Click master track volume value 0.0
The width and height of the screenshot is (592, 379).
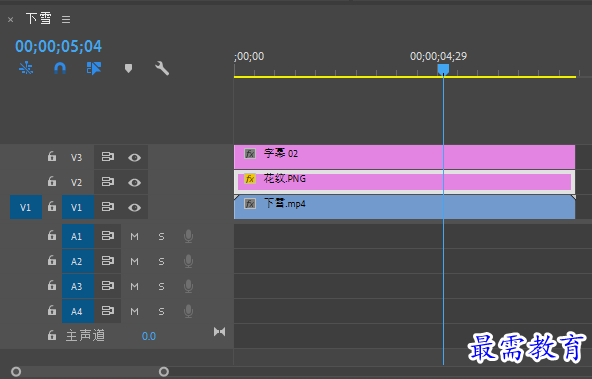click(149, 336)
